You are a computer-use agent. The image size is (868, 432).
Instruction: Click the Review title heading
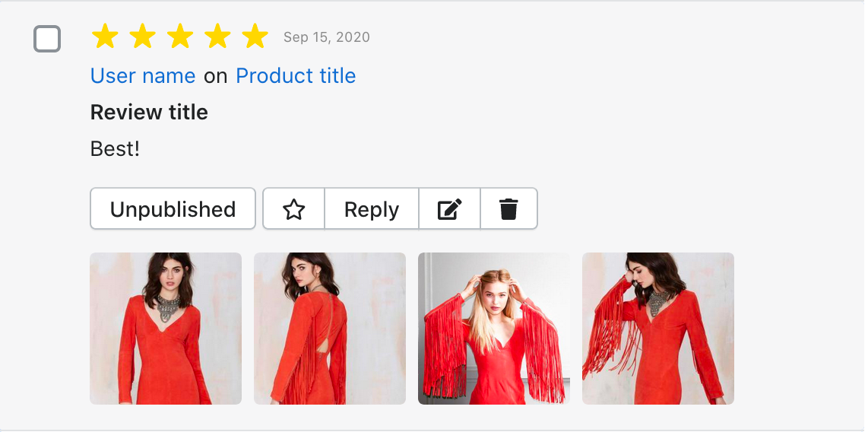(149, 113)
